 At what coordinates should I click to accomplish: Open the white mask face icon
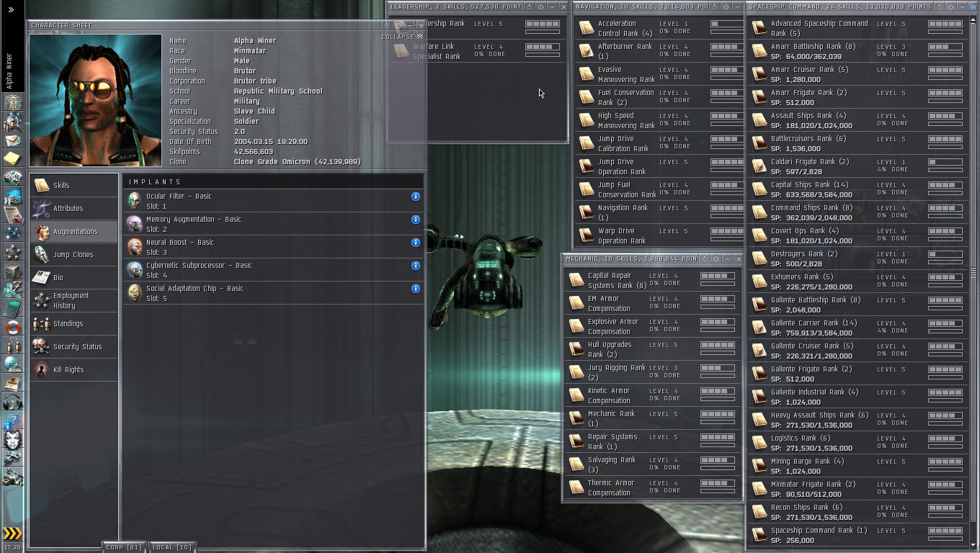[13, 440]
